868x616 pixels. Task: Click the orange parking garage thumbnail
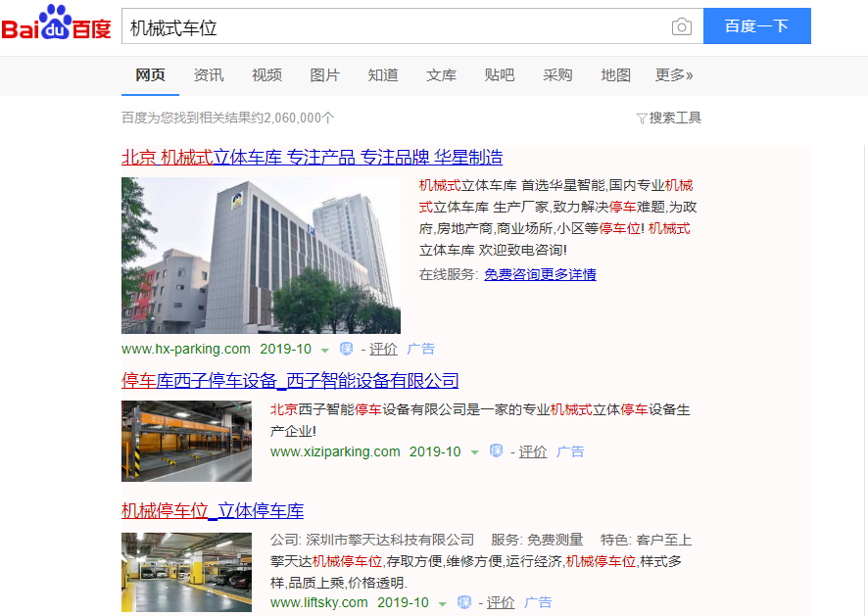tap(186, 441)
